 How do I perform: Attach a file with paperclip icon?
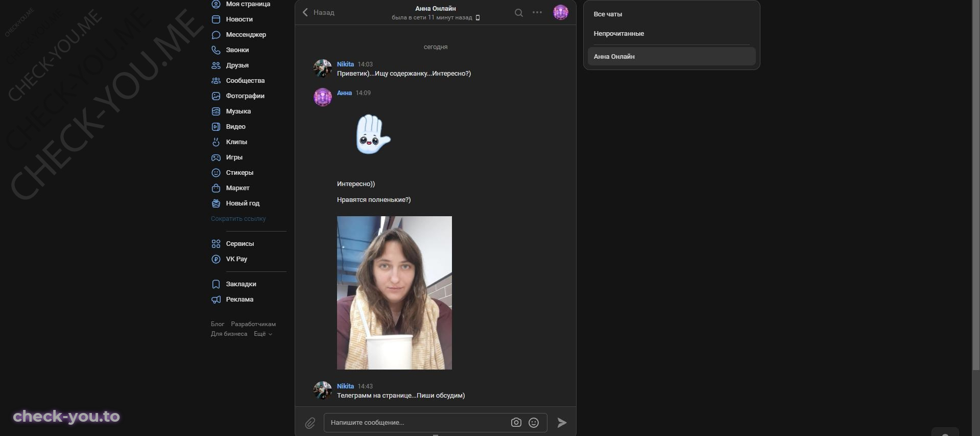[x=310, y=423]
